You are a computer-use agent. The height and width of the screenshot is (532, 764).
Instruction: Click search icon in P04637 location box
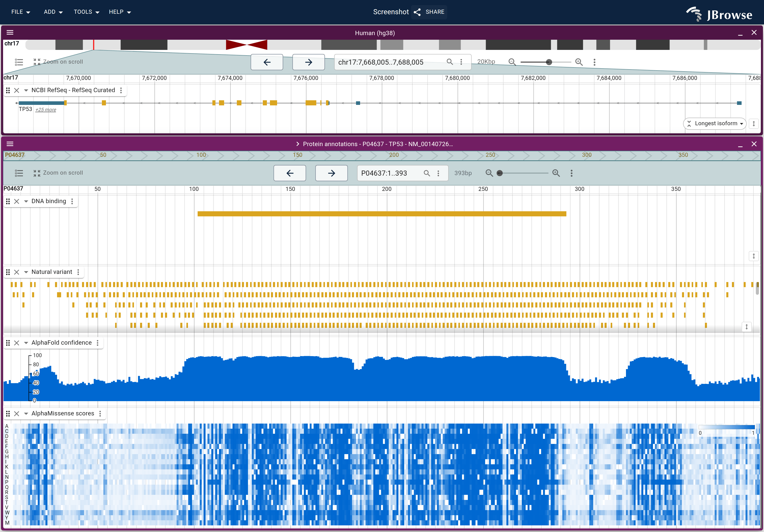point(427,173)
